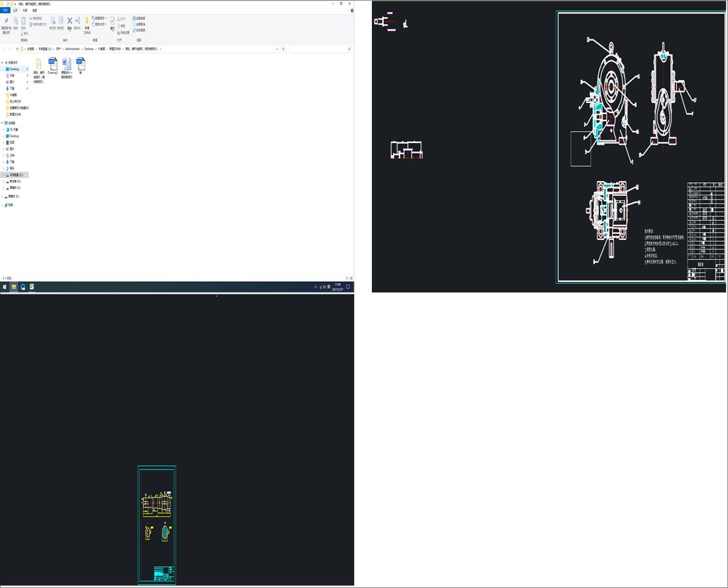Refresh the current folder via address bar icon
Image resolution: width=728 pixels, height=588 pixels.
pos(283,49)
